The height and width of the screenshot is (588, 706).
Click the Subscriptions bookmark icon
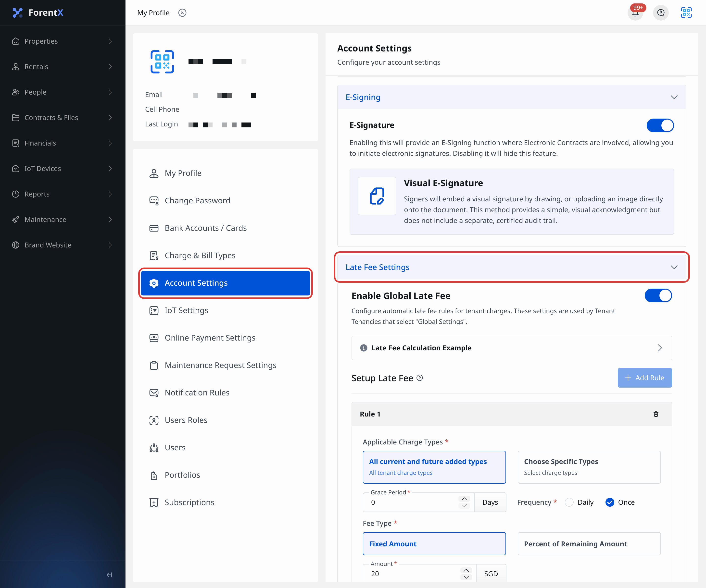click(154, 503)
